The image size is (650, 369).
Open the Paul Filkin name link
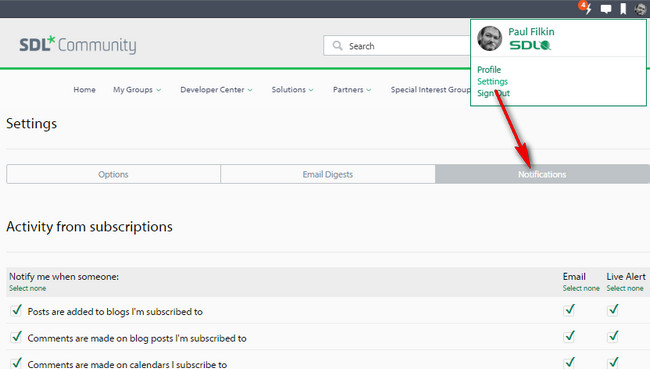pyautogui.click(x=531, y=32)
